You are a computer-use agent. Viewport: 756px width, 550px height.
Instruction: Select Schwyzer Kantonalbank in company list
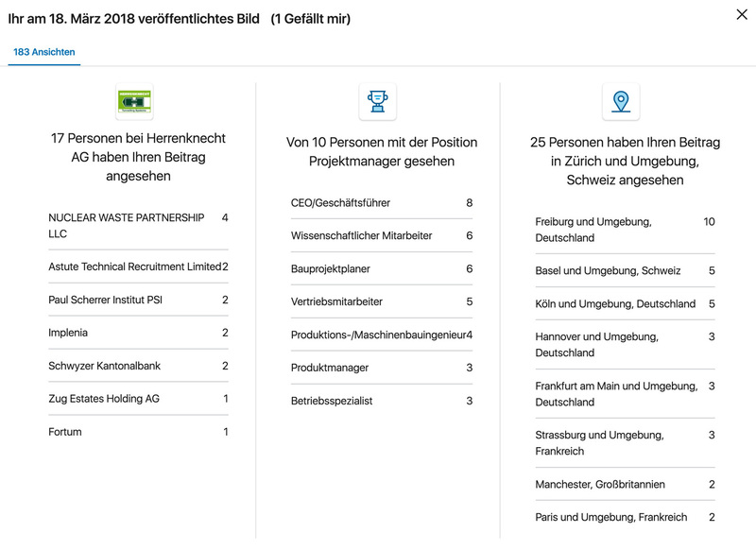coord(106,366)
